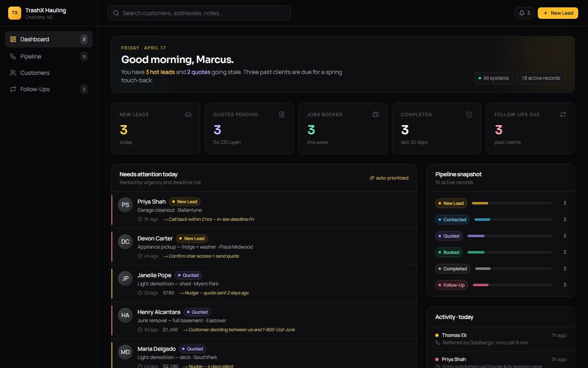Click the $780 quote amount
Image resolution: width=588 pixels, height=368 pixels.
click(x=168, y=293)
